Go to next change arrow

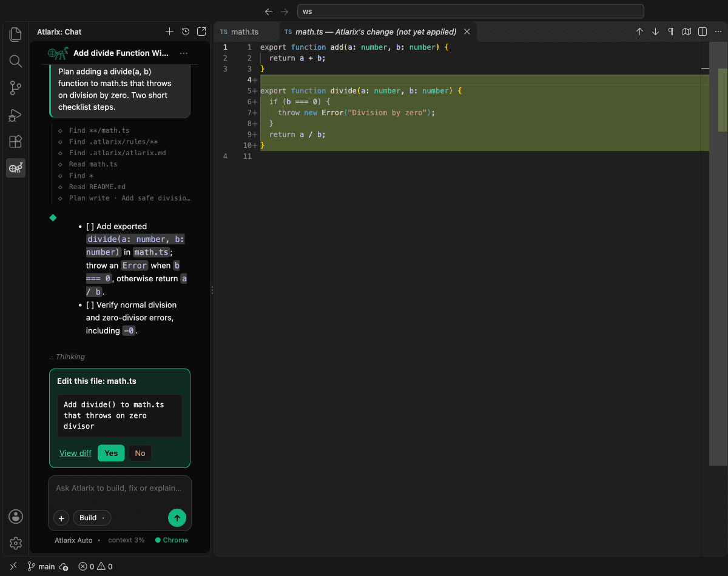coord(655,32)
